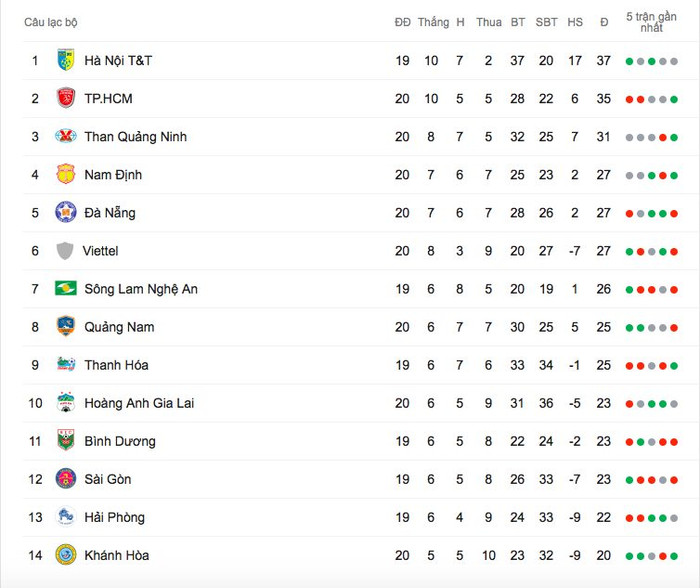Click the Nam Định yellow crest

[x=66, y=174]
